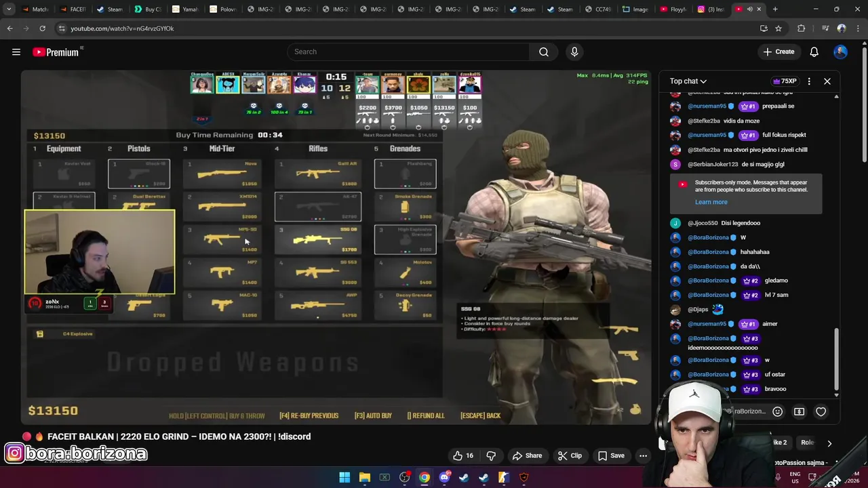Viewport: 868px width, 488px height.
Task: Activate voice search microphone
Action: [x=574, y=52]
